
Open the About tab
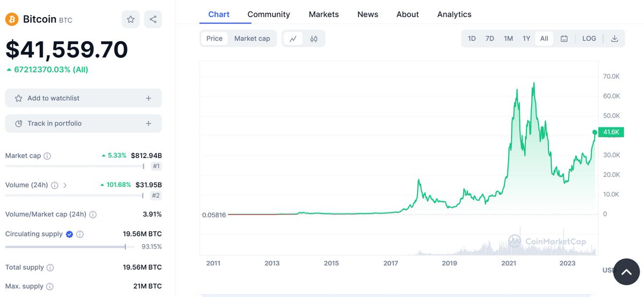408,14
